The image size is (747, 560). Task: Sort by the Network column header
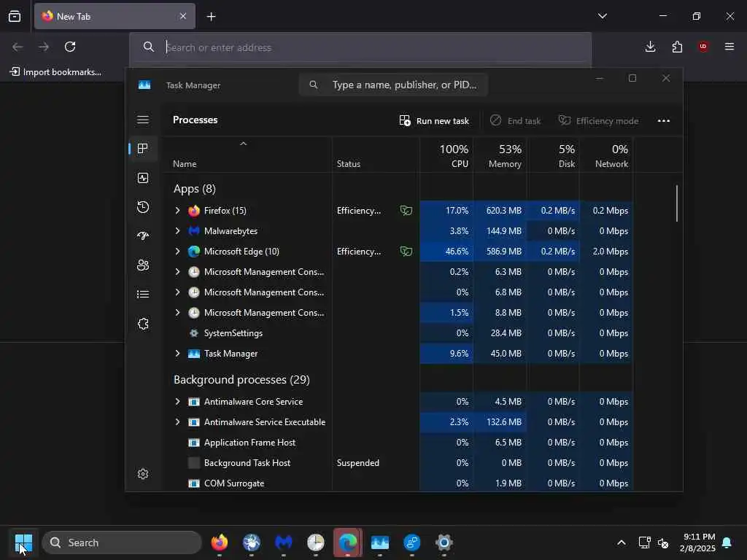(606, 155)
